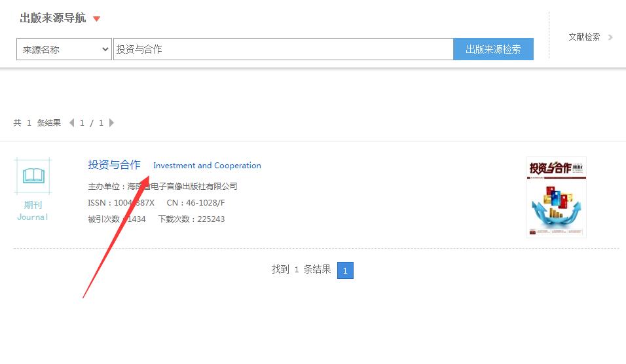Click the journal book icon
Viewport: 626px width, 364px height.
pos(33,175)
